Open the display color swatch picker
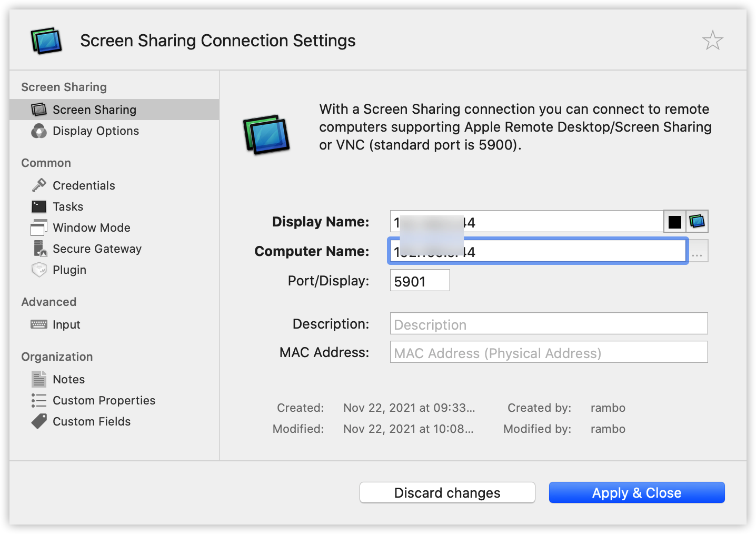This screenshot has height=534, width=756. (674, 221)
